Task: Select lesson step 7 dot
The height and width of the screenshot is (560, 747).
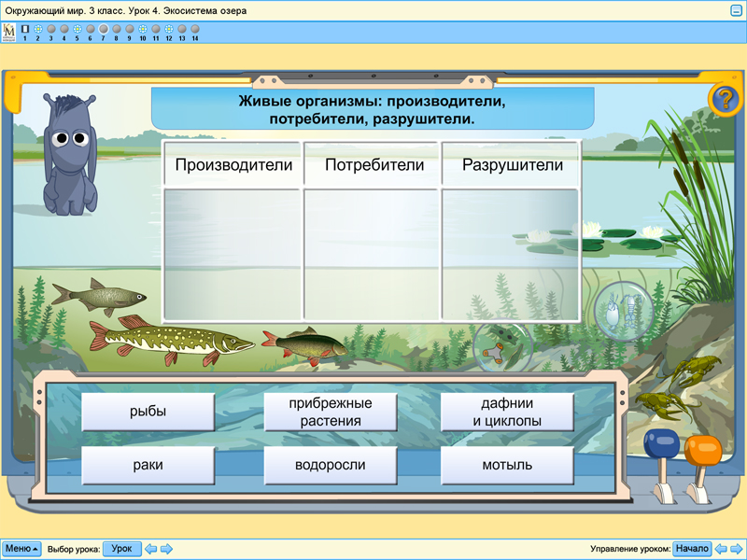Action: point(104,29)
